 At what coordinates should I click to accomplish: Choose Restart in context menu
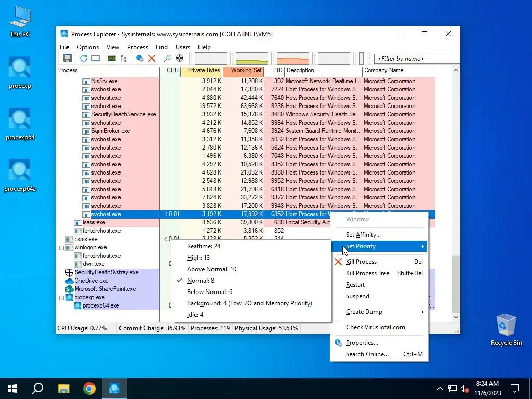[x=379, y=285]
